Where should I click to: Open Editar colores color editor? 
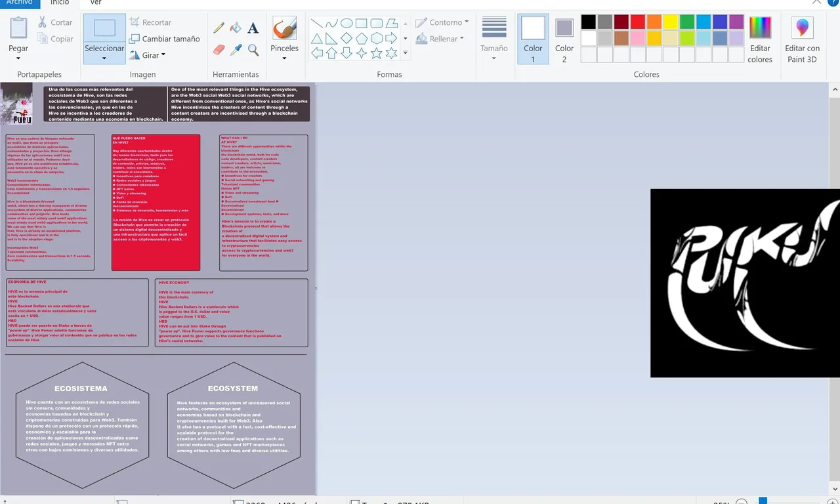click(760, 39)
